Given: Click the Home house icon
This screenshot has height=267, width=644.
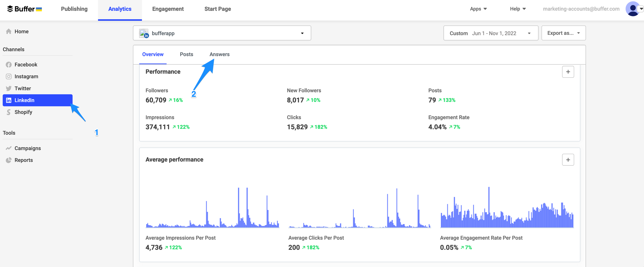Looking at the screenshot, I should (x=9, y=31).
